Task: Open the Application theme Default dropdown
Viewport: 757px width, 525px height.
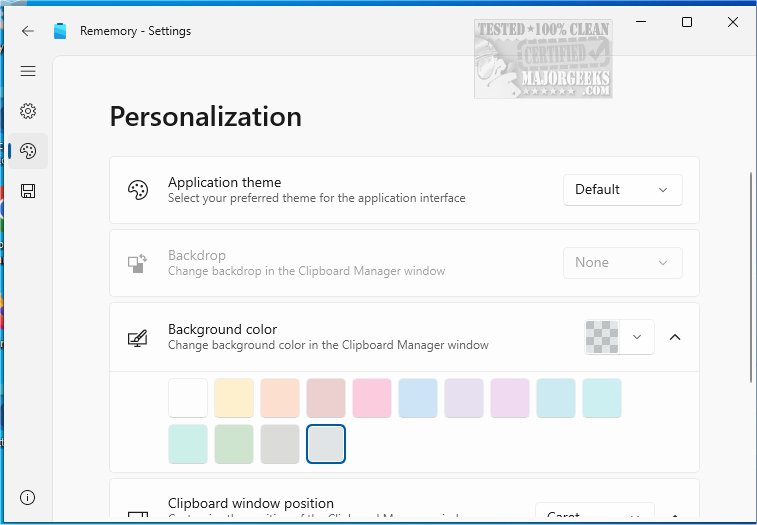Action: (x=622, y=190)
